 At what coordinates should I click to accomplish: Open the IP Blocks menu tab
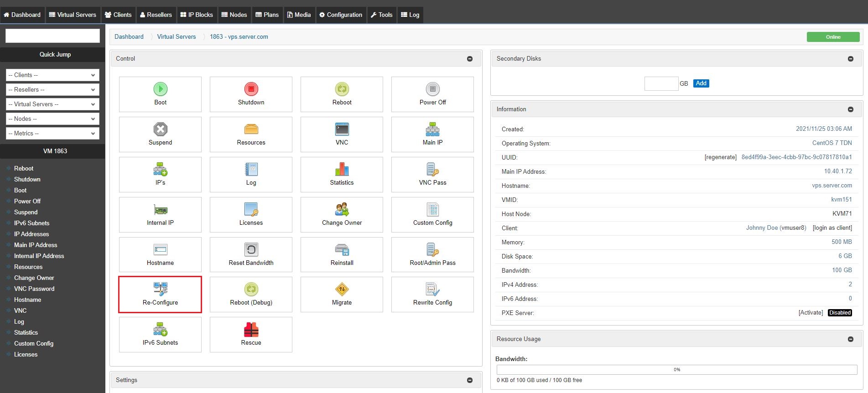[x=197, y=15]
